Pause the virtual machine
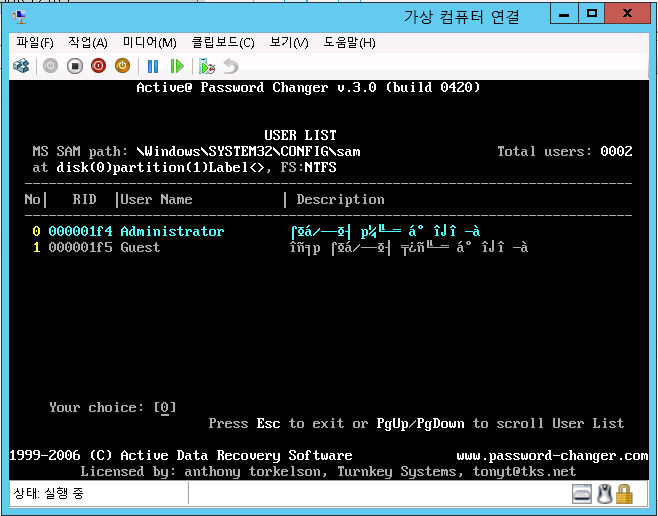Viewport: 658px width, 516px height. [x=153, y=66]
